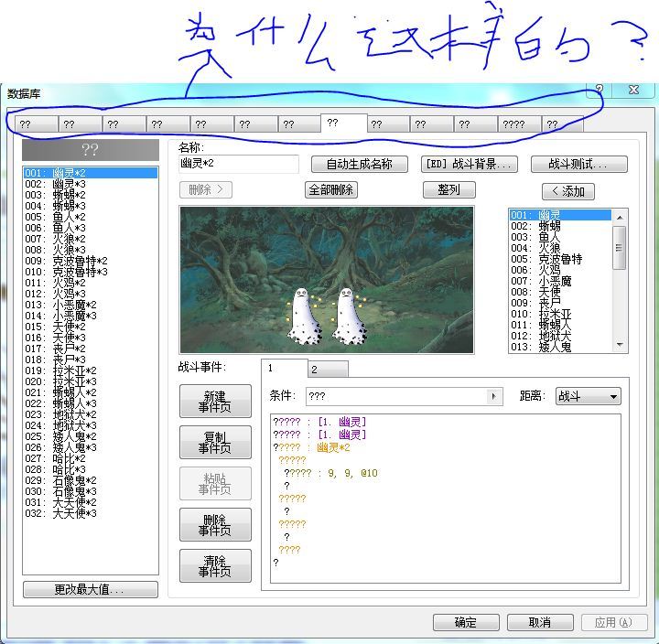
Task: Select troop 022: 蜥蜴人*3
Action: point(91,403)
